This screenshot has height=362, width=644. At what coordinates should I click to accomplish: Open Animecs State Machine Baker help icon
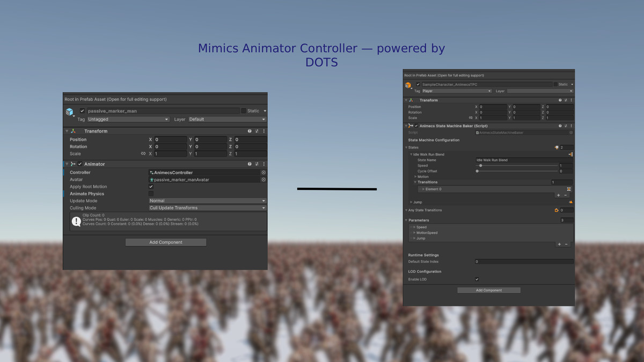pos(560,126)
